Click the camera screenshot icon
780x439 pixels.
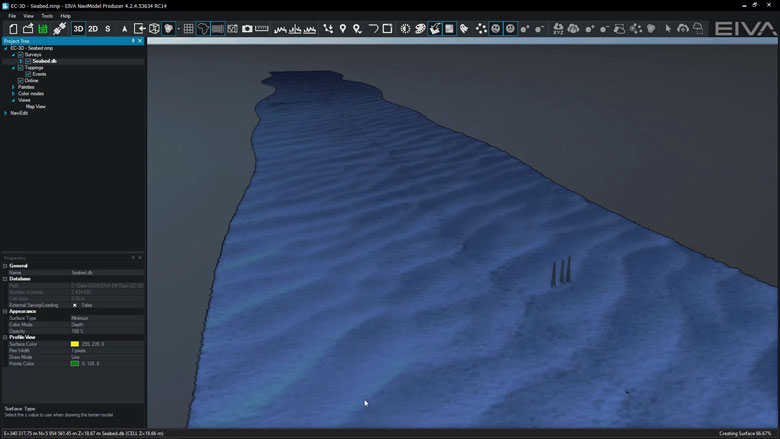(247, 29)
